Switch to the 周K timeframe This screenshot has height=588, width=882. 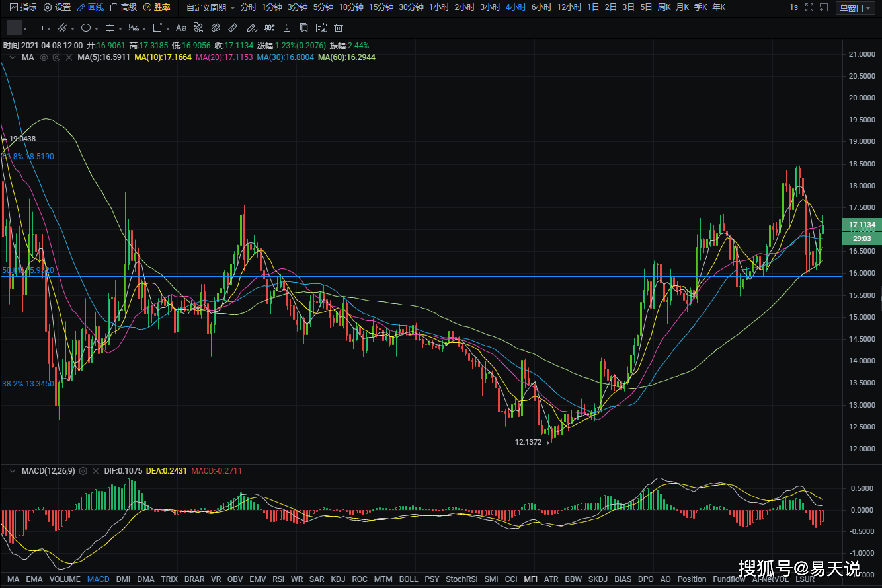664,7
